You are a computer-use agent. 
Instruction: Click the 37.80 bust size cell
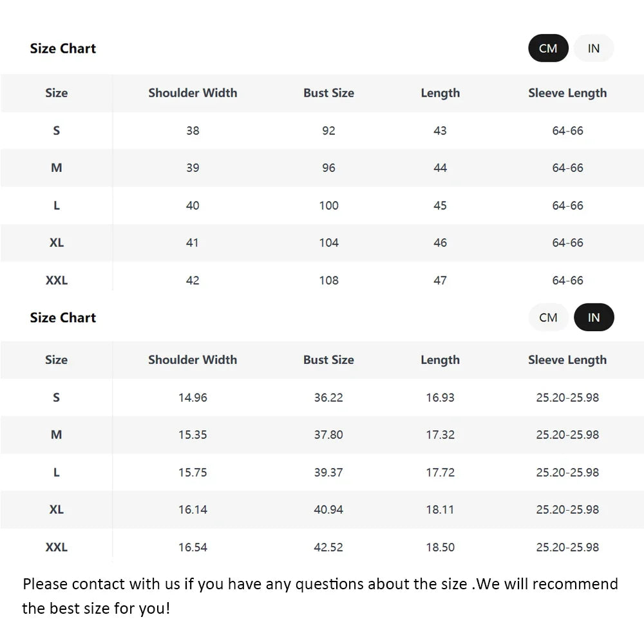(328, 435)
